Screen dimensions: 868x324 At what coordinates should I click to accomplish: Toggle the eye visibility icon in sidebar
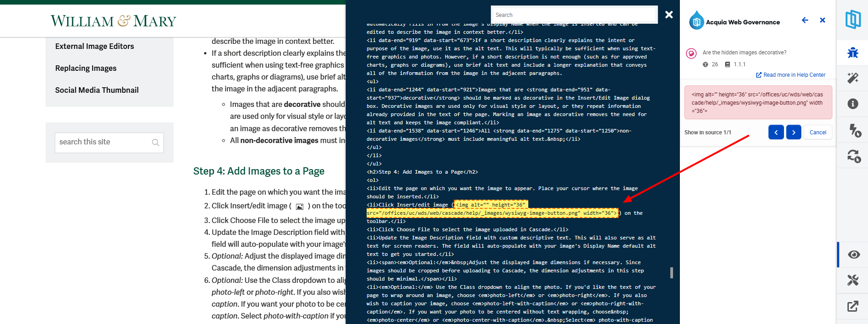coord(853,255)
